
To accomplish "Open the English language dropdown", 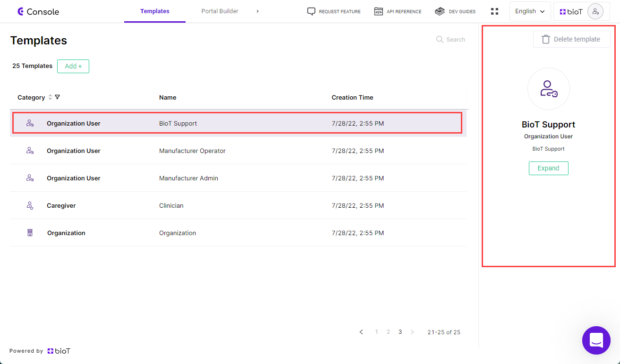I will click(530, 11).
